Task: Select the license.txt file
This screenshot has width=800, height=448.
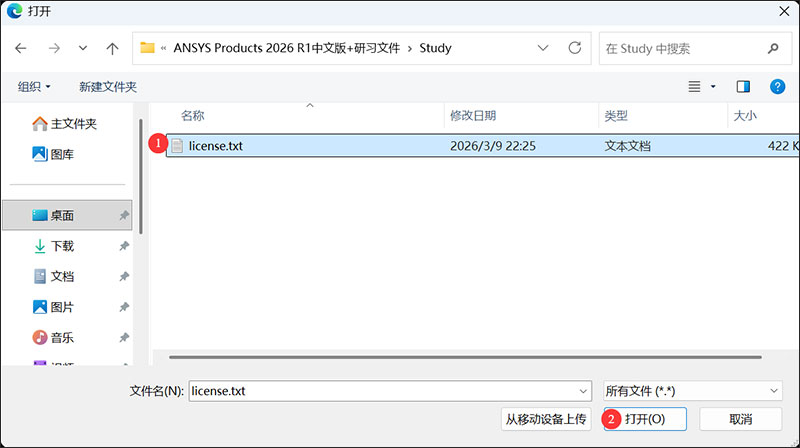Action: (x=483, y=146)
